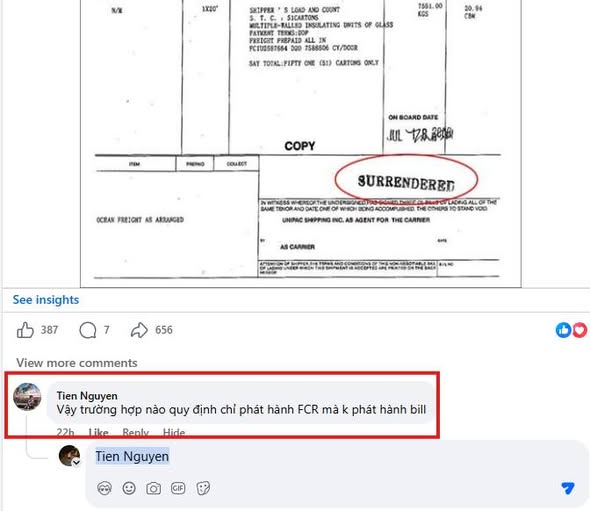
Task: Switch commenting identity via avatar dropdown arrow
Action: [76, 462]
